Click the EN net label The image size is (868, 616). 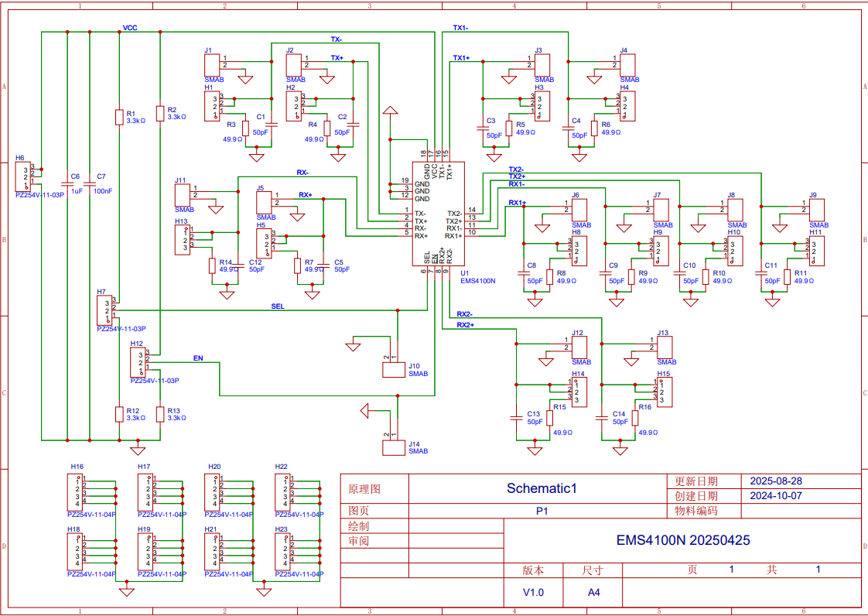[x=199, y=358]
